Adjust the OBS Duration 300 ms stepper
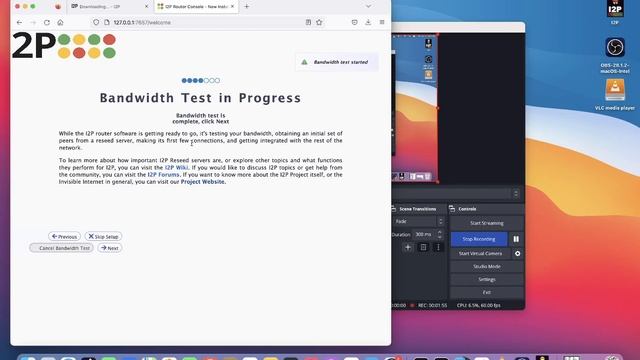This screenshot has height=360, width=640. [440, 234]
